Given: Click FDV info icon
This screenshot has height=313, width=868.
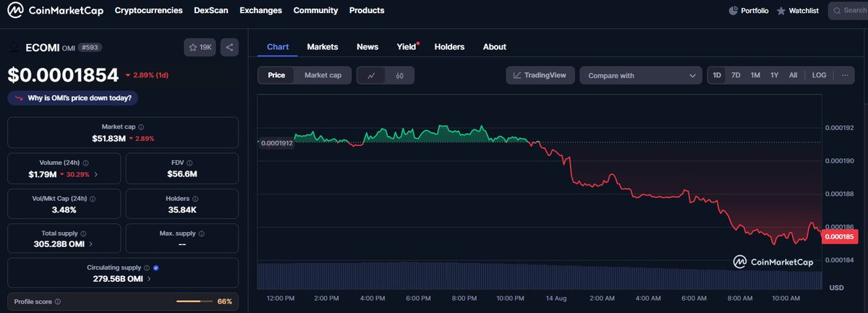Looking at the screenshot, I should click(x=189, y=163).
